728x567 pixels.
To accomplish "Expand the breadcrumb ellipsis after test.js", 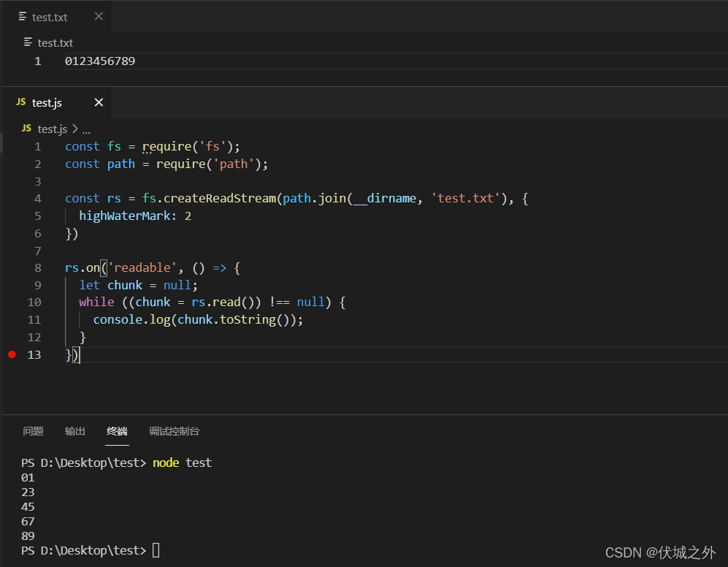I will coord(85,129).
